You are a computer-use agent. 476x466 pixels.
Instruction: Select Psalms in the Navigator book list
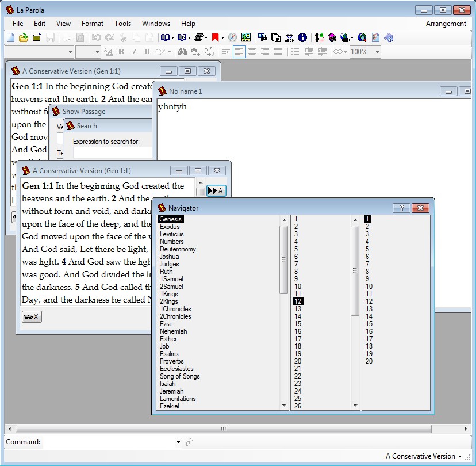coord(169,354)
